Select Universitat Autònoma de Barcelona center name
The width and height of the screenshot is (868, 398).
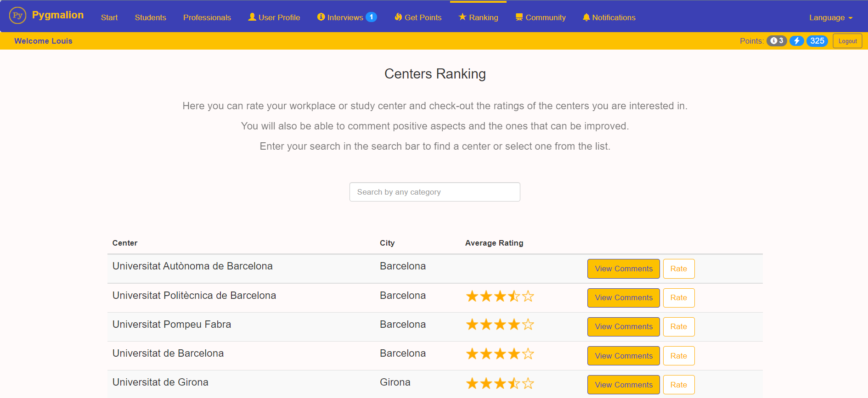(x=192, y=266)
